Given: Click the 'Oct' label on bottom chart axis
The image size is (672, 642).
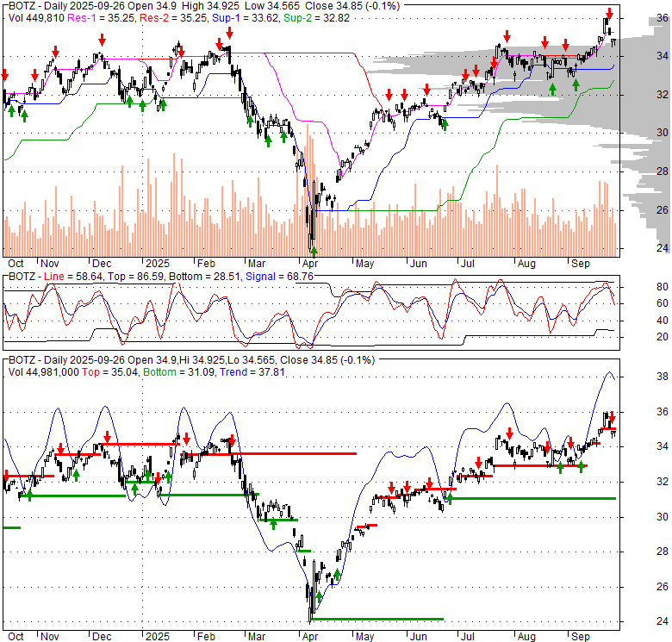Looking at the screenshot, I should [x=16, y=637].
